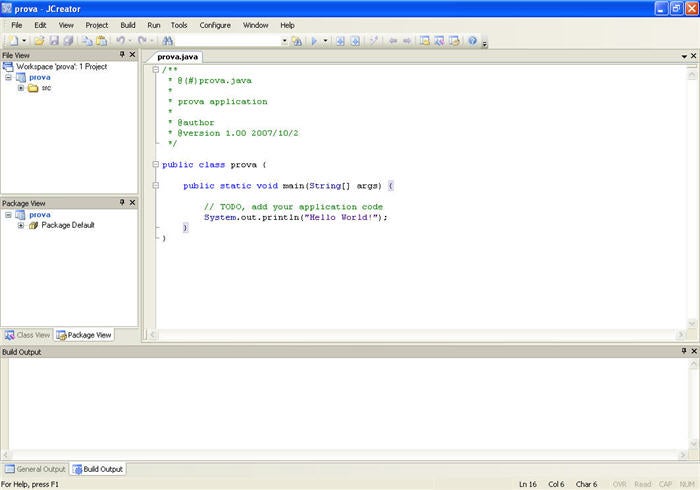Click the wand tool toolbar icon
This screenshot has width=700, height=490.
click(x=374, y=41)
